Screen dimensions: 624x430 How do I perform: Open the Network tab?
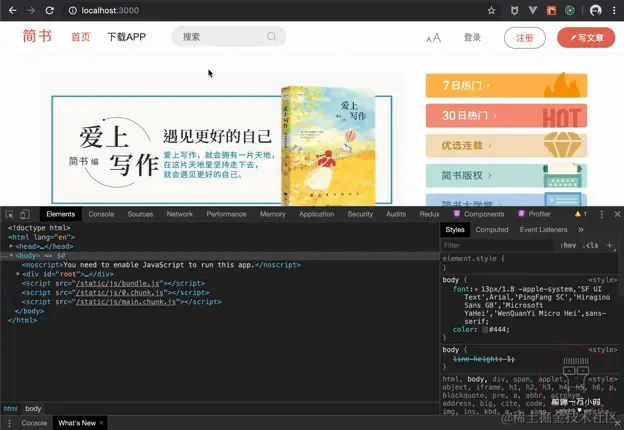pos(179,214)
